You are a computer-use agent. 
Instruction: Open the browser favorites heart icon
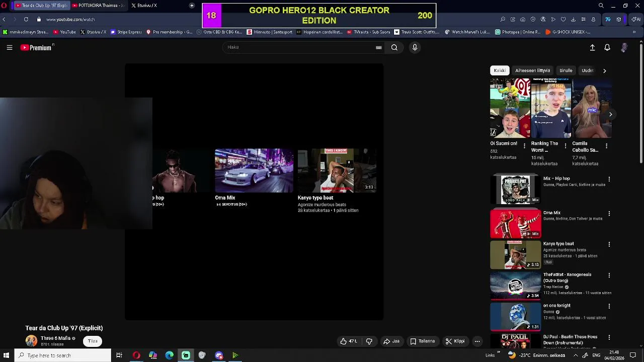(563, 19)
